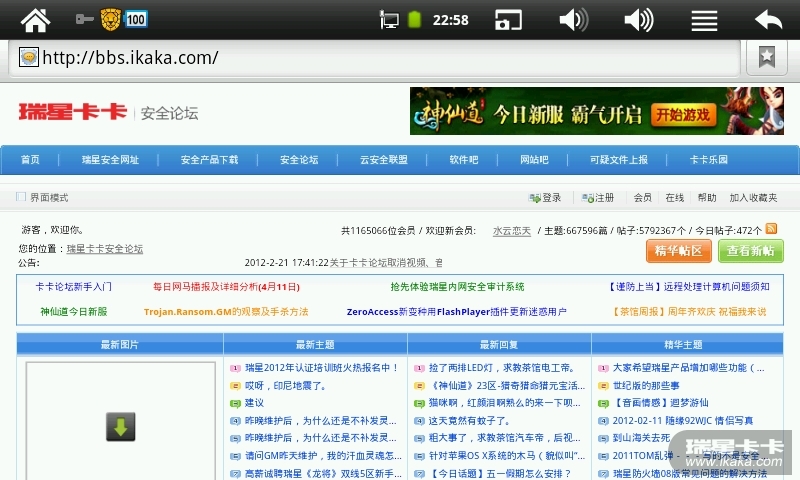
Task: Click Trojan.Ransom.GM的观察及手杀方法 link
Action: (x=226, y=312)
